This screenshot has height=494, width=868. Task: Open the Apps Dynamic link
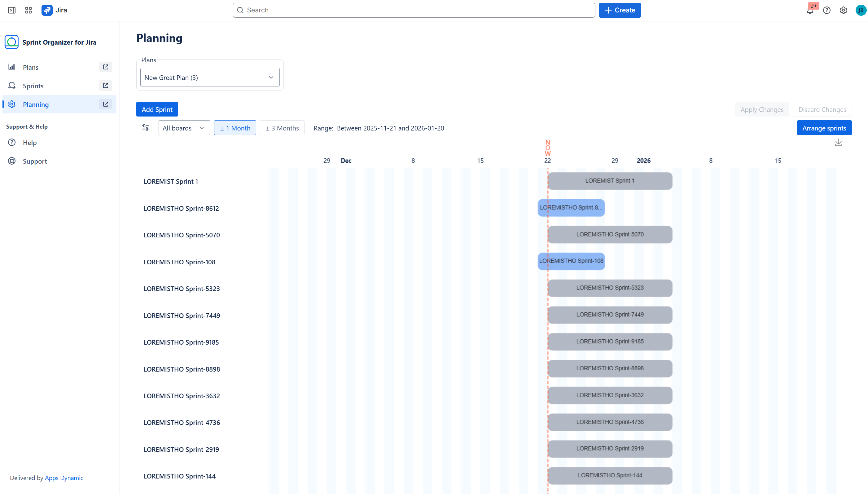(64, 478)
